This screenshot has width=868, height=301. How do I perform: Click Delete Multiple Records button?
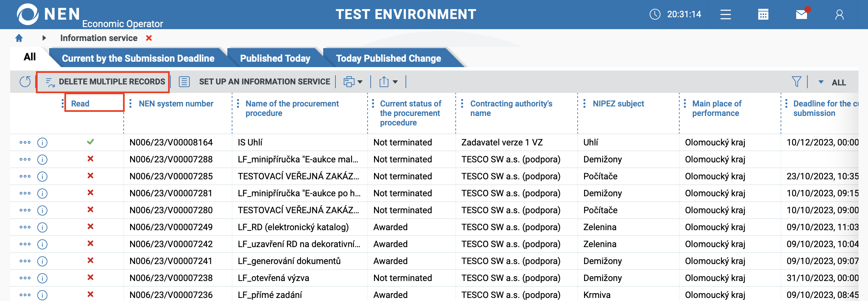click(x=105, y=82)
